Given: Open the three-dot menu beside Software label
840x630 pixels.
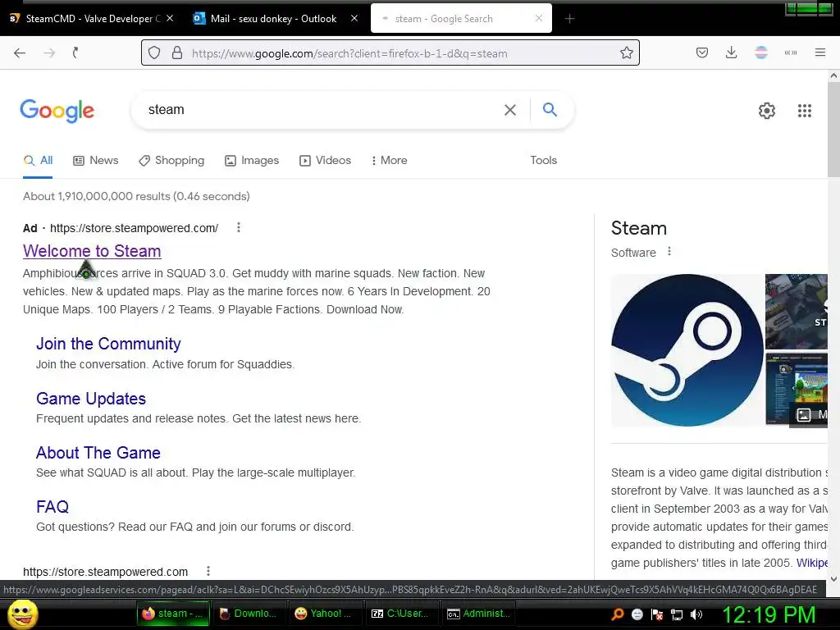Looking at the screenshot, I should tap(669, 251).
